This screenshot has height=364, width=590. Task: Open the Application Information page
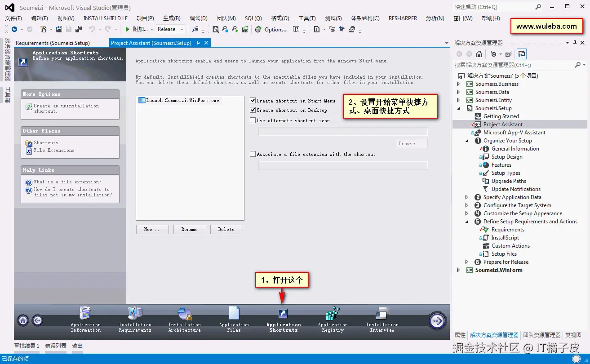coord(85,319)
